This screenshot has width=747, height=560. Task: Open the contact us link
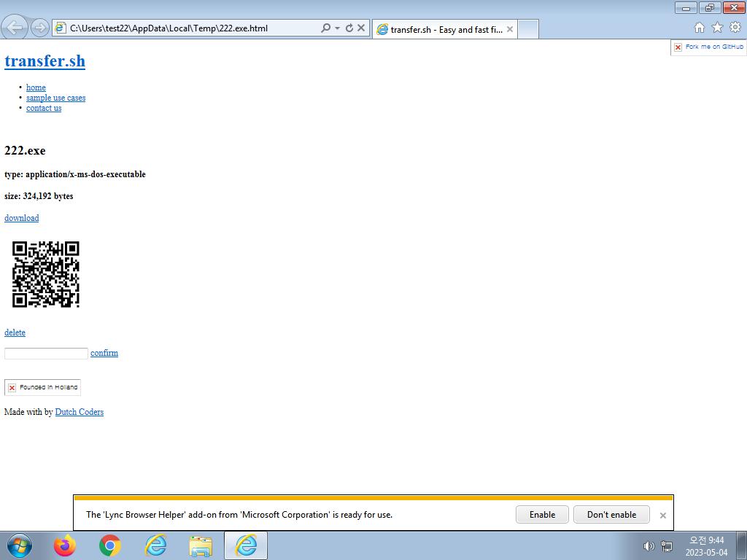(44, 108)
